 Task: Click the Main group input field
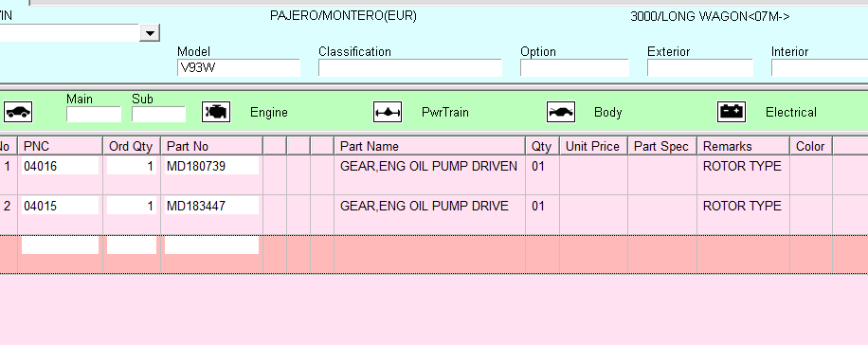[94, 114]
